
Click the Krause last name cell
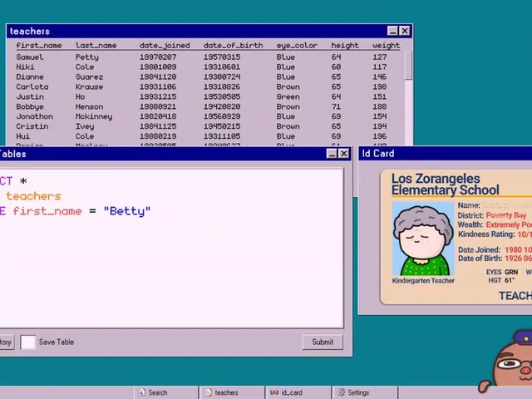pos(89,86)
